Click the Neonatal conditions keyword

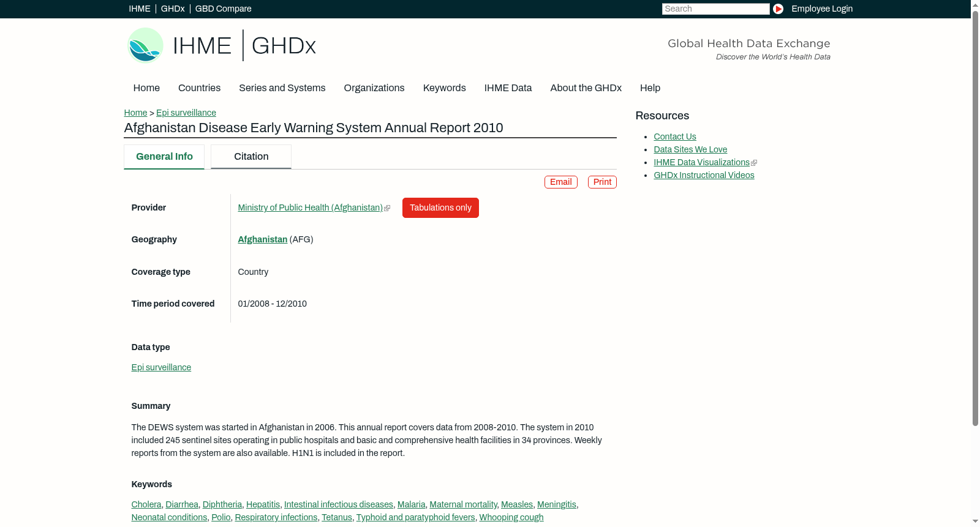tap(169, 517)
